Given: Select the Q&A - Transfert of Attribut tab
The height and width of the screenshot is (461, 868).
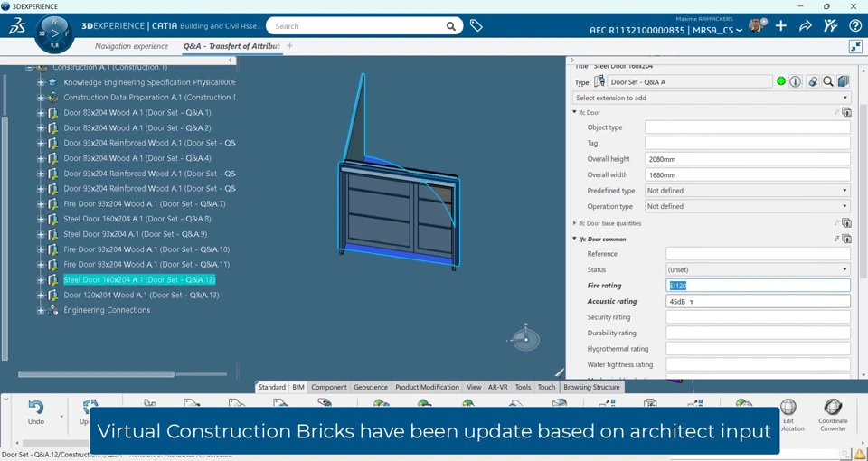Looking at the screenshot, I should tap(231, 46).
